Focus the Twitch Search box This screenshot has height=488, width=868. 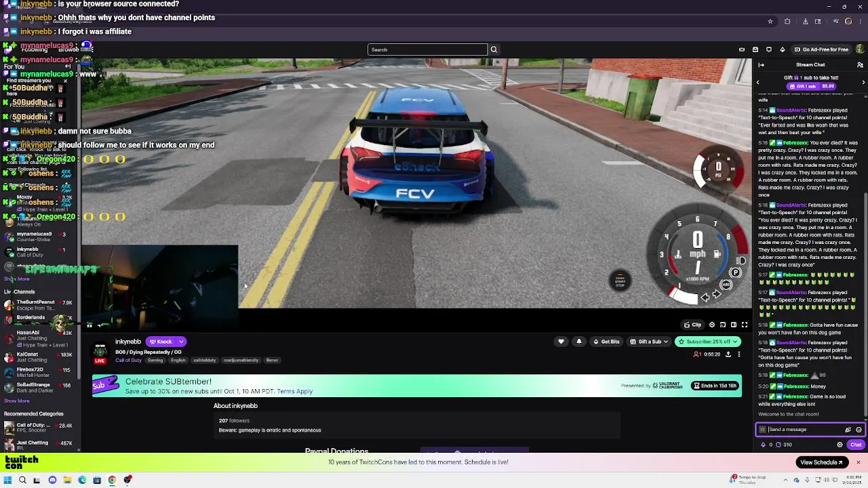click(x=427, y=49)
